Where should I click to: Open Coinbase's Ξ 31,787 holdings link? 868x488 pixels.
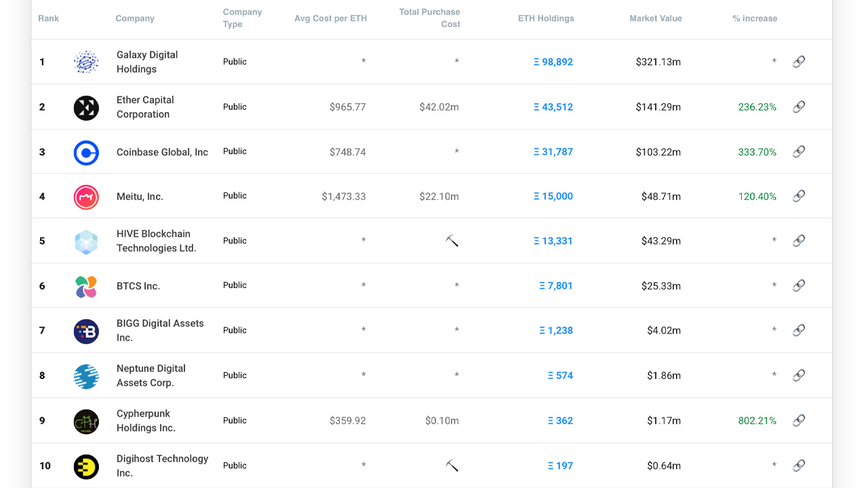[x=553, y=152]
